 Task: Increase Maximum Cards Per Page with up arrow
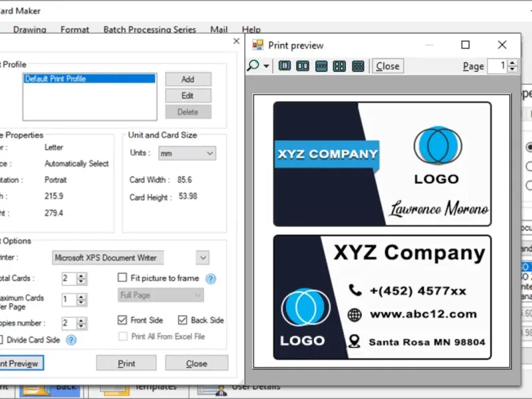pos(81,297)
